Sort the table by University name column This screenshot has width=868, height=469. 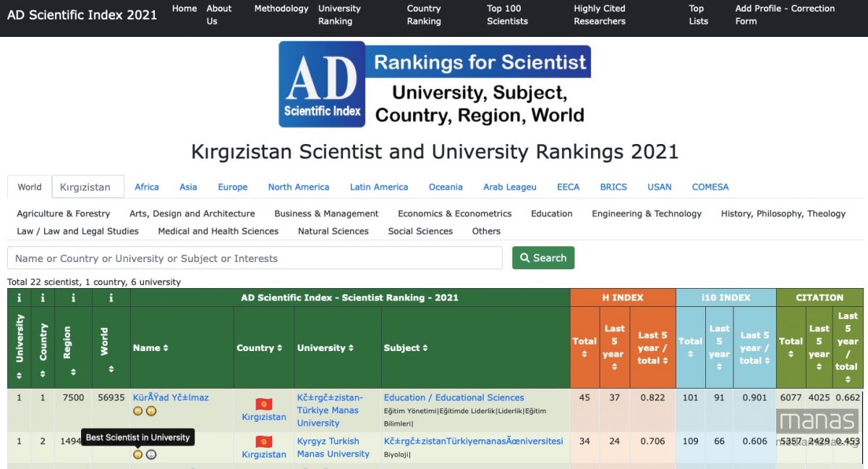(x=325, y=348)
